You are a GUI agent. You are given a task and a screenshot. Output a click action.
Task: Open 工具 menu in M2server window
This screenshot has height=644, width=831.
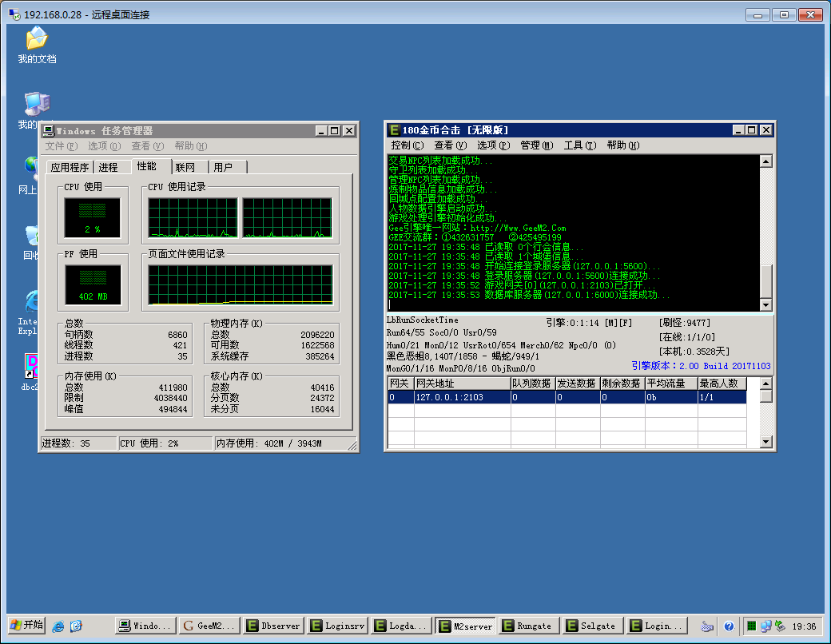[580, 145]
